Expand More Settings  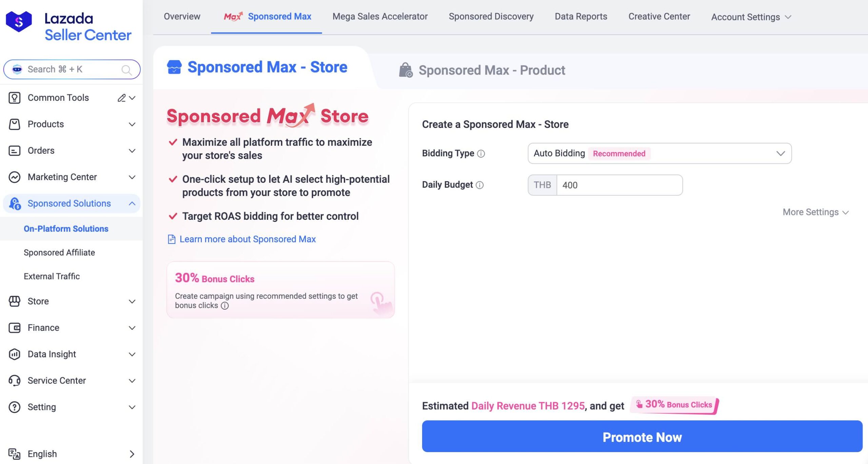pos(815,212)
